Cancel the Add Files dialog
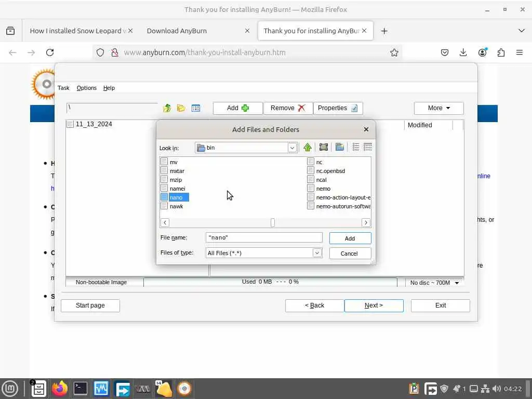Image resolution: width=532 pixels, height=399 pixels. pyautogui.click(x=350, y=254)
